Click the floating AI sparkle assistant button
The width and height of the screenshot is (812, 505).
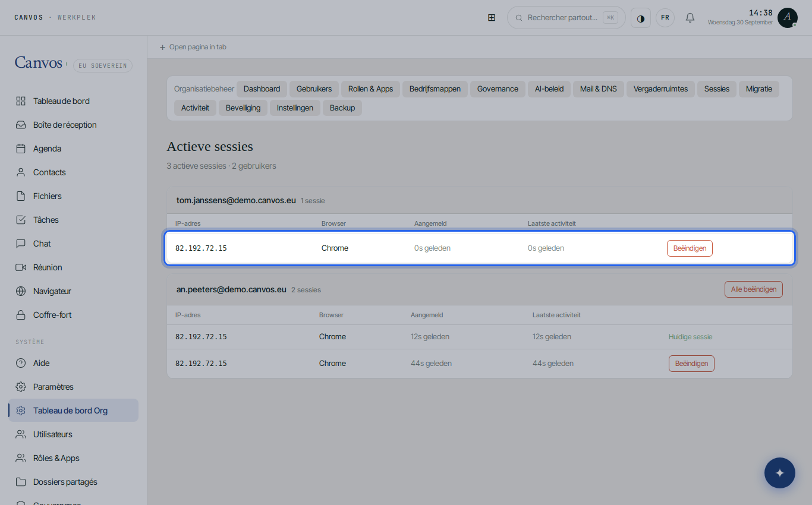tap(780, 473)
